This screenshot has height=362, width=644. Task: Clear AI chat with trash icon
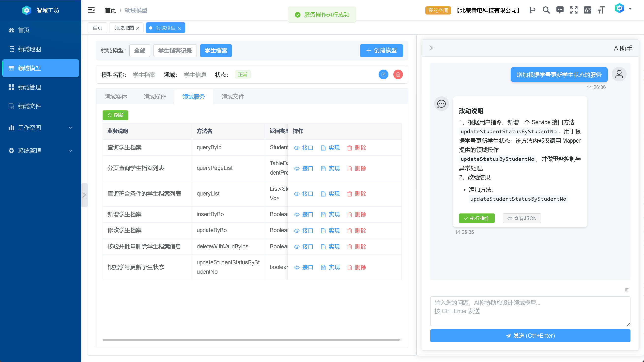pyautogui.click(x=627, y=289)
